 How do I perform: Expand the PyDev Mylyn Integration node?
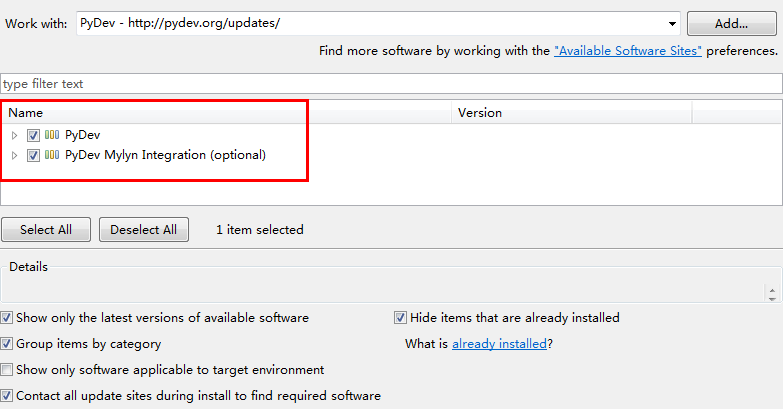14,155
